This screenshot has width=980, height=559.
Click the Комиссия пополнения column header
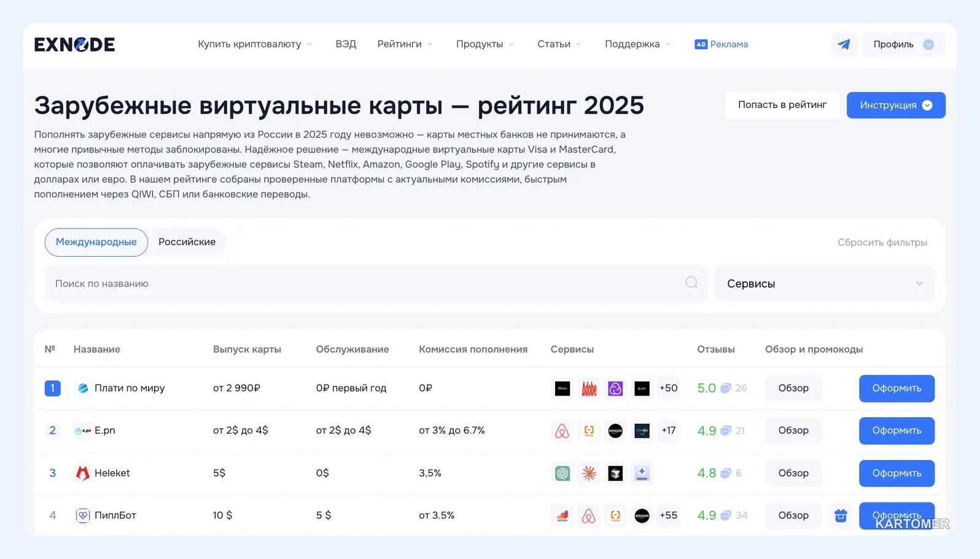pos(473,349)
